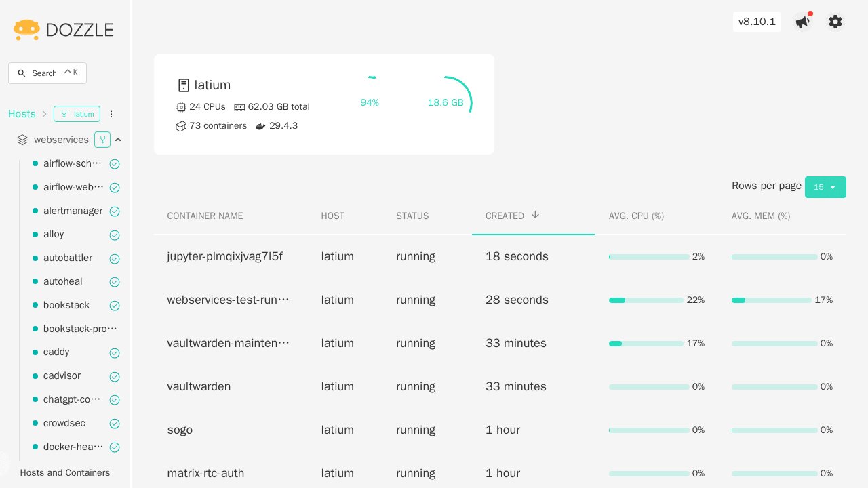Click the health check icon for bookstack

point(115,306)
